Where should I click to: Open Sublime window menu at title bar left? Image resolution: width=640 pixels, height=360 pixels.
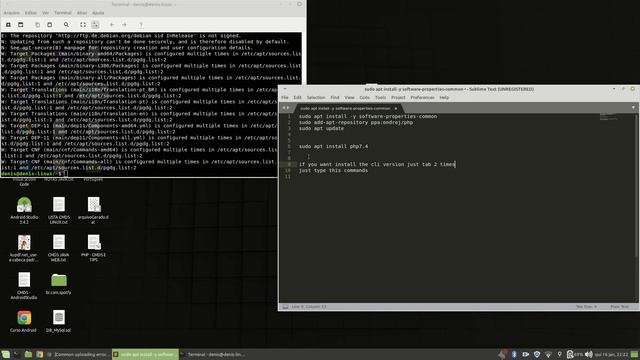(x=285, y=89)
